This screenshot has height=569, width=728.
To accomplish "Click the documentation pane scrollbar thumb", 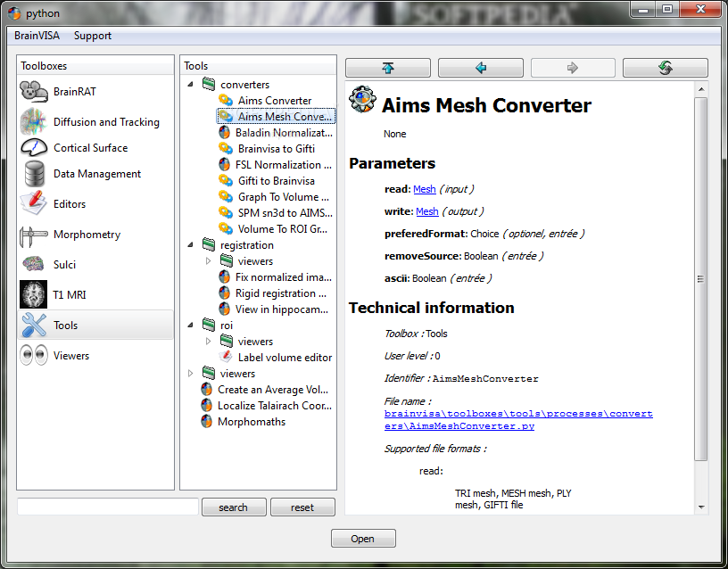I will [700, 279].
